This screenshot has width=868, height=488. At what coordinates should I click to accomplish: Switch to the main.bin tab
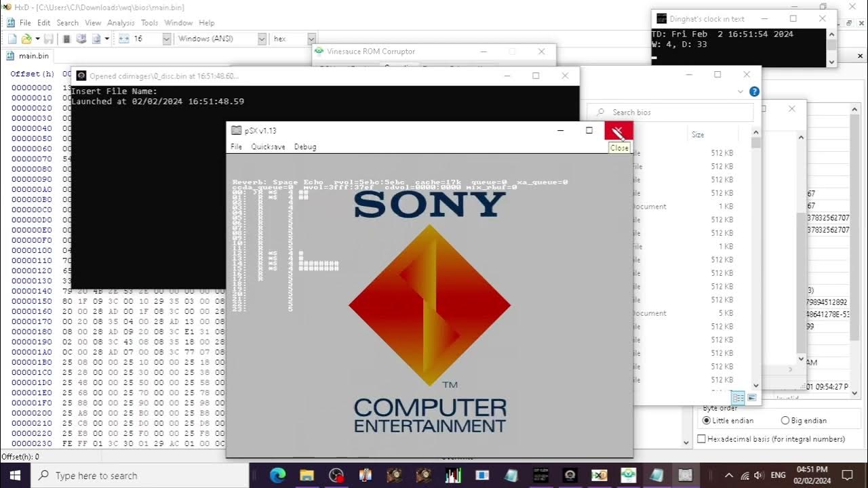point(28,56)
